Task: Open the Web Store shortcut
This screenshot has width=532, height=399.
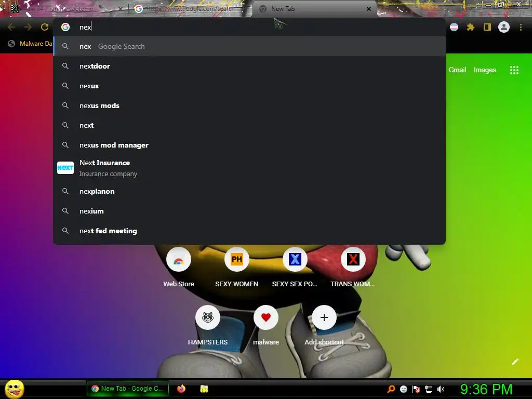Action: click(x=179, y=268)
